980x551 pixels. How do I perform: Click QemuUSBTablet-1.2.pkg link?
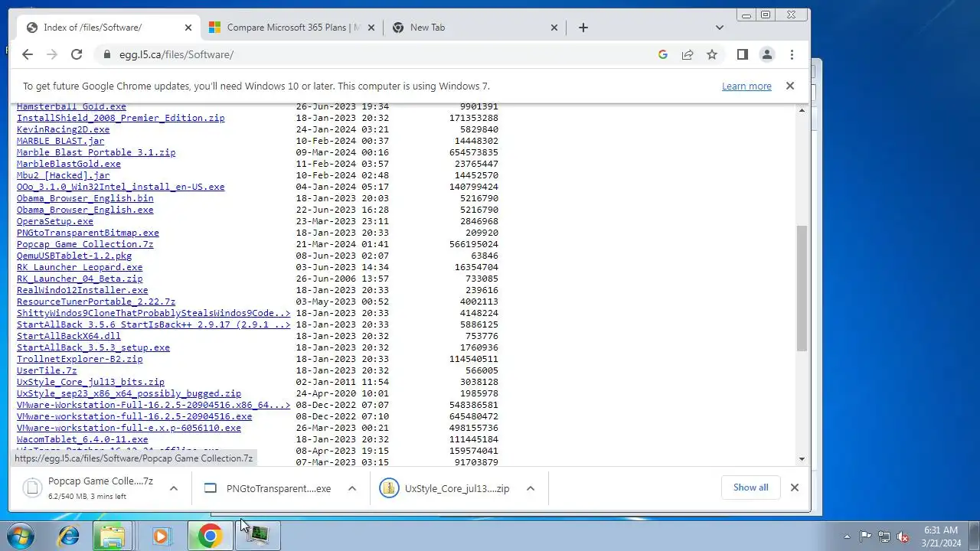[74, 256]
